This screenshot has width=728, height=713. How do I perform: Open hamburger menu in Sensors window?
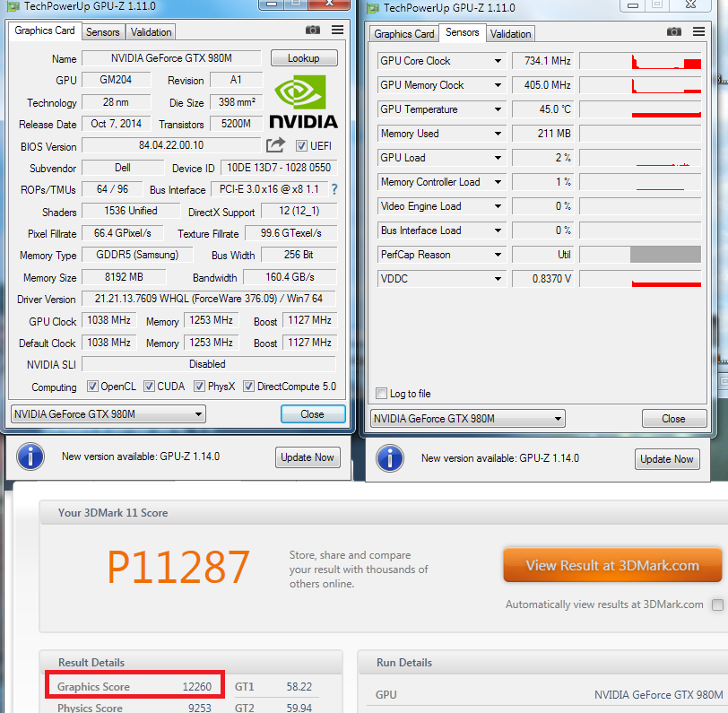coord(698,32)
